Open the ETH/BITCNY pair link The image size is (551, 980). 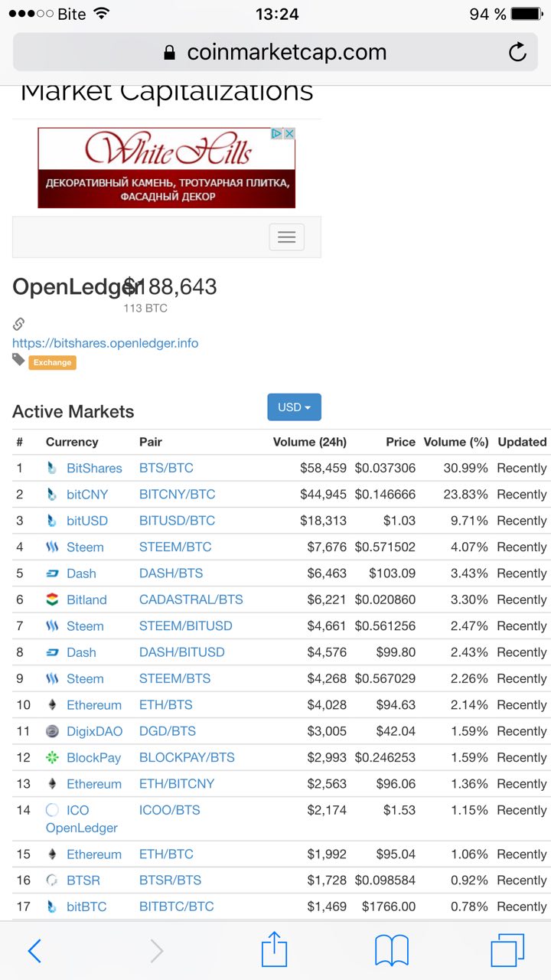point(177,784)
